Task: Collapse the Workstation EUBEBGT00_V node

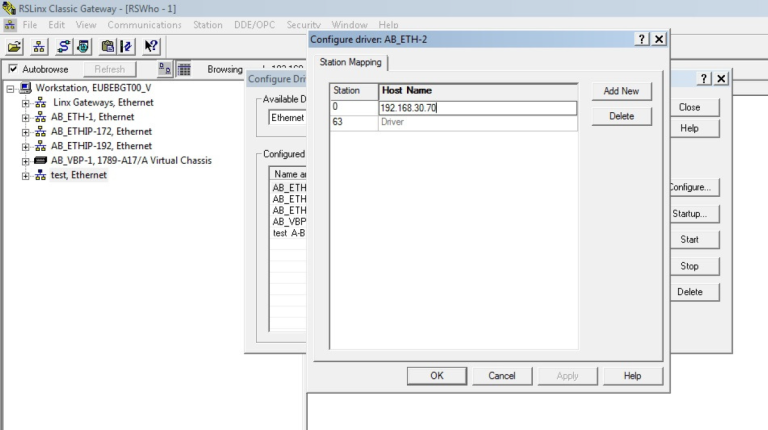Action: coord(10,89)
